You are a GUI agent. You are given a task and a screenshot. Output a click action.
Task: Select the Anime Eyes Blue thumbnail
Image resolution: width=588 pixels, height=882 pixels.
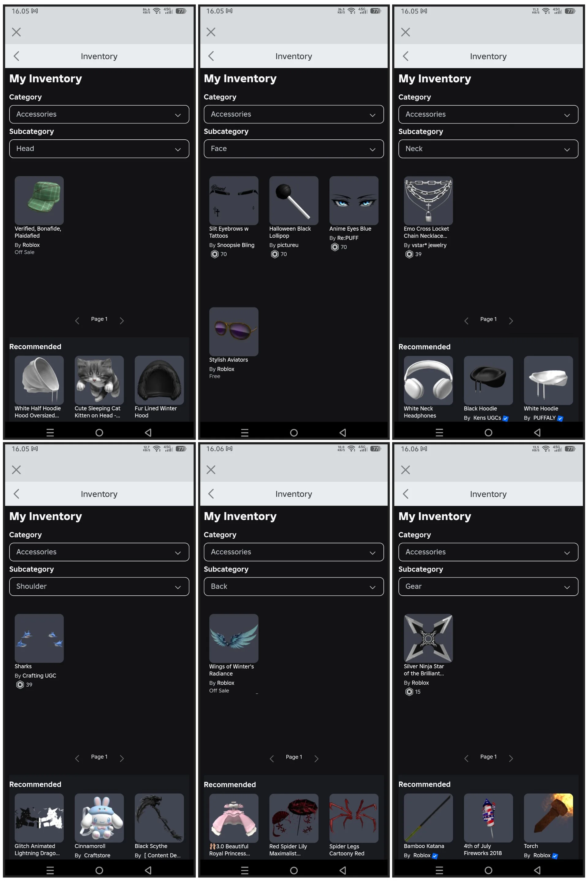click(x=354, y=201)
